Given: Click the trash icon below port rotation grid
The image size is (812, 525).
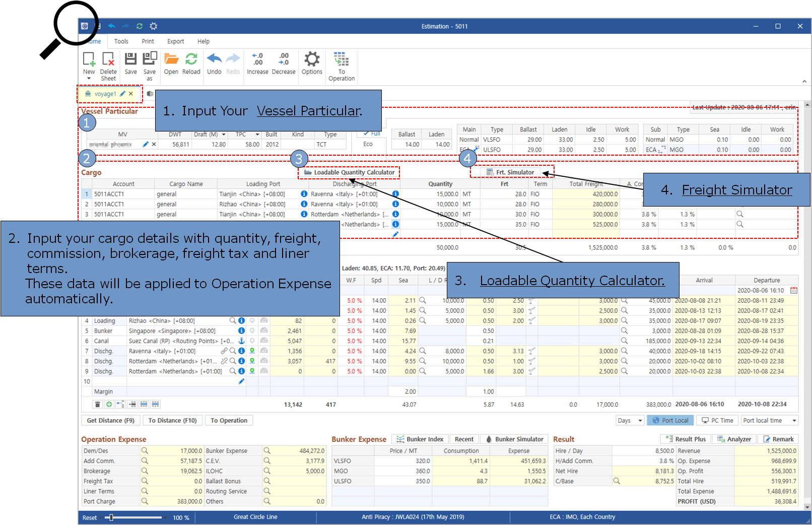Looking at the screenshot, I should pyautogui.click(x=98, y=404).
